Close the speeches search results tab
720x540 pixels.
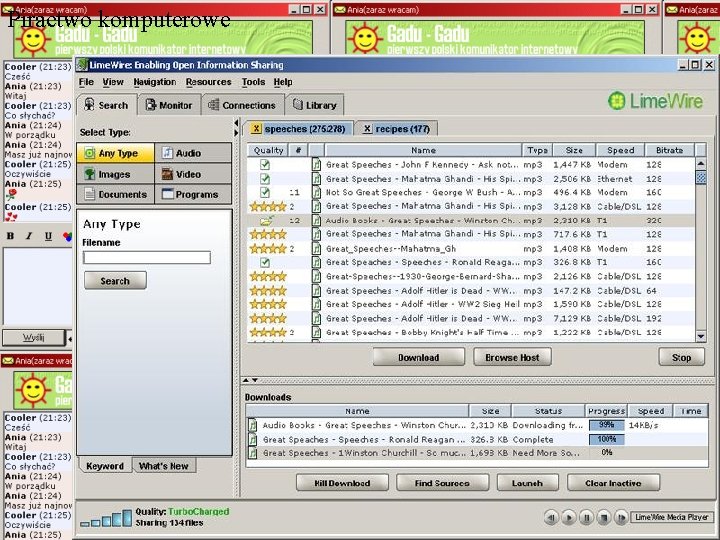point(256,129)
